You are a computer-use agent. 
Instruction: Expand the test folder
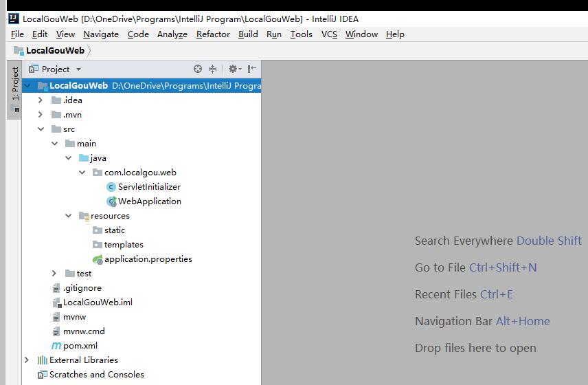click(54, 274)
